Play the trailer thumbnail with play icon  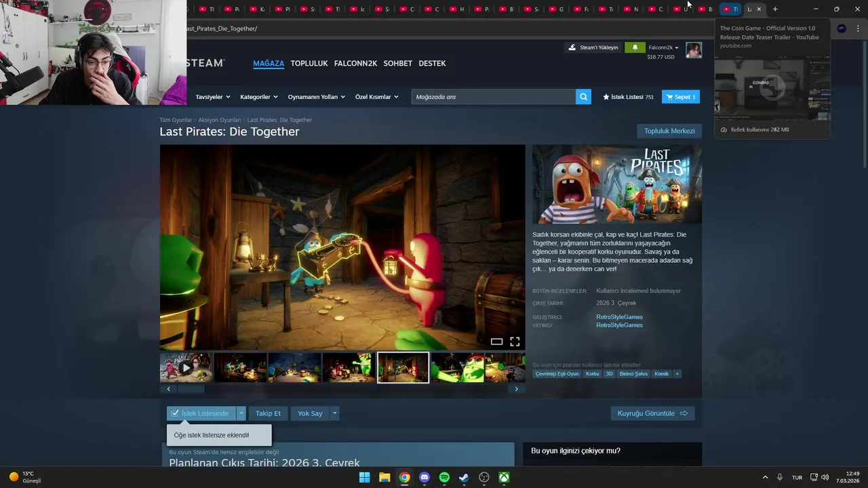coord(186,367)
